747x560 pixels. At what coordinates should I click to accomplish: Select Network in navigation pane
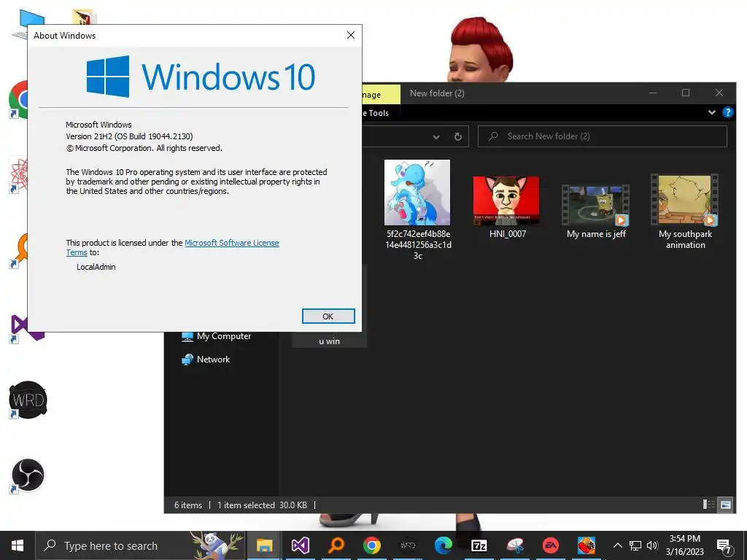pos(206,359)
